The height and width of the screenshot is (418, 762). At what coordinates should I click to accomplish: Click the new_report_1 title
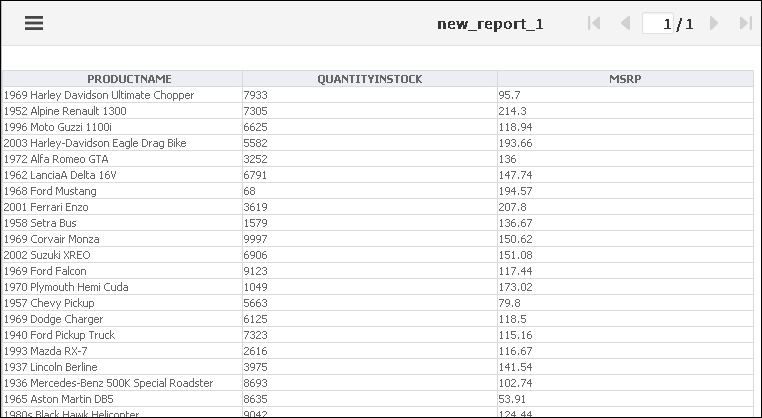point(490,24)
